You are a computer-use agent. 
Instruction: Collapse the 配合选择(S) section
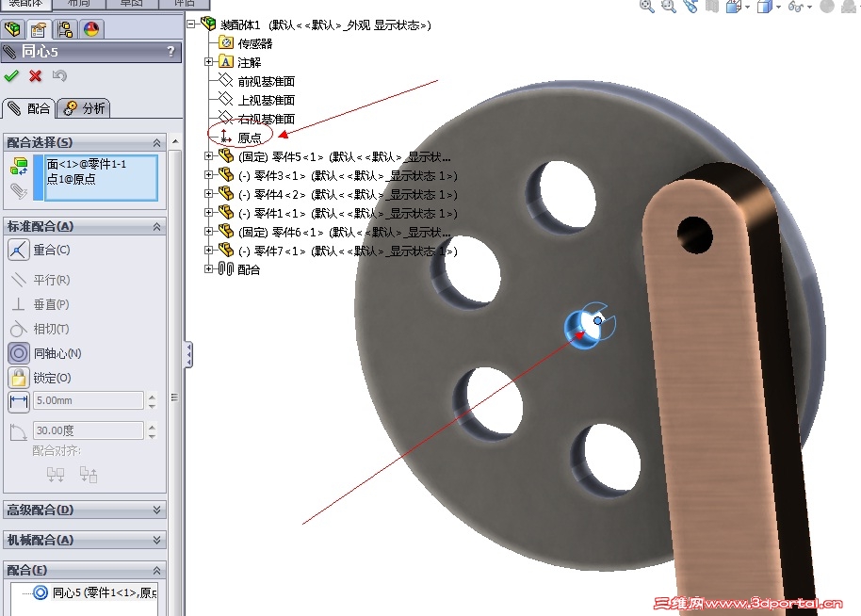(x=157, y=143)
